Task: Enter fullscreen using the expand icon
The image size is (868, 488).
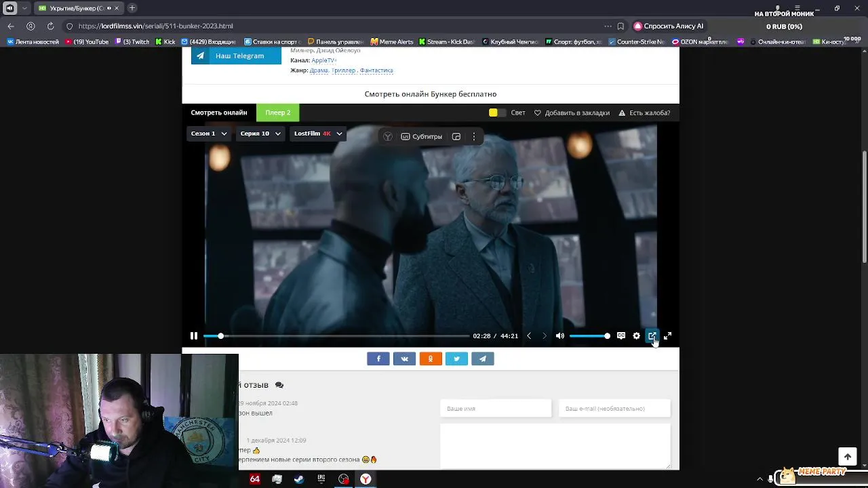Action: coord(667,335)
